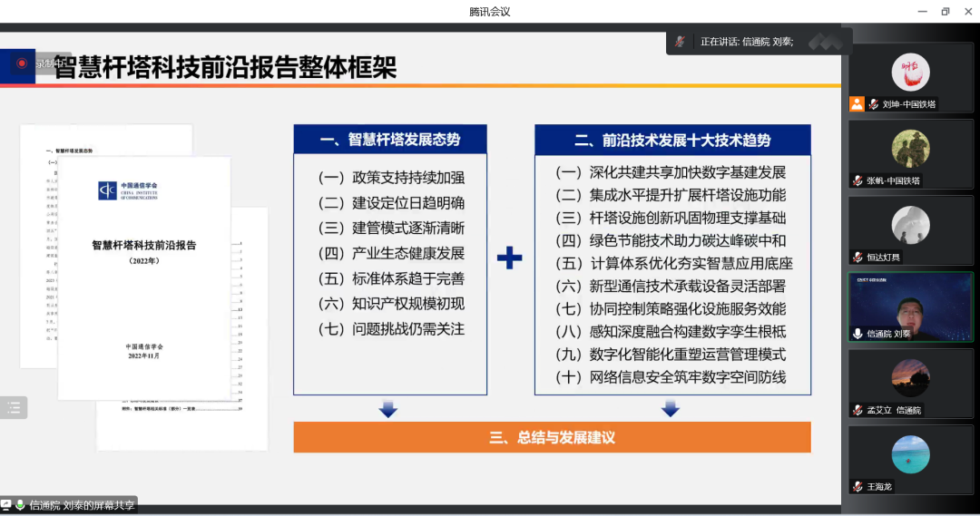This screenshot has height=516, width=980.
Task: Click 深化共建共享加快数字基建发展 line
Action: pos(671,172)
